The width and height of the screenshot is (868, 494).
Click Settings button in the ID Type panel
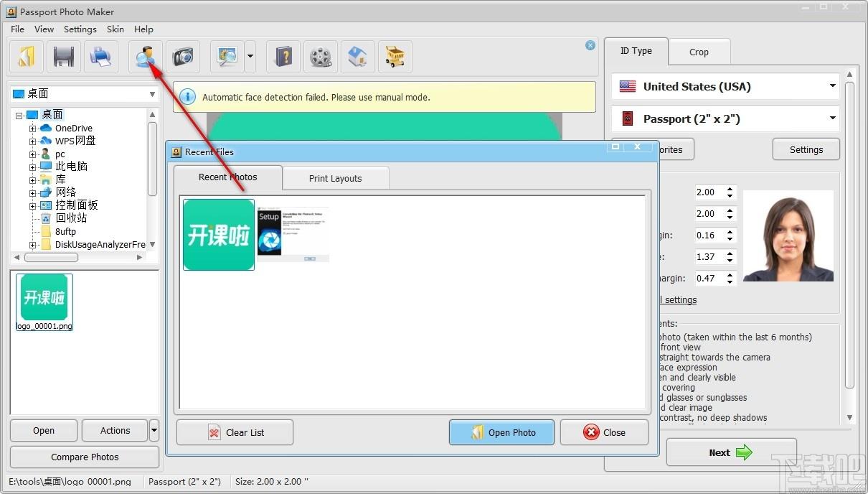coord(806,149)
